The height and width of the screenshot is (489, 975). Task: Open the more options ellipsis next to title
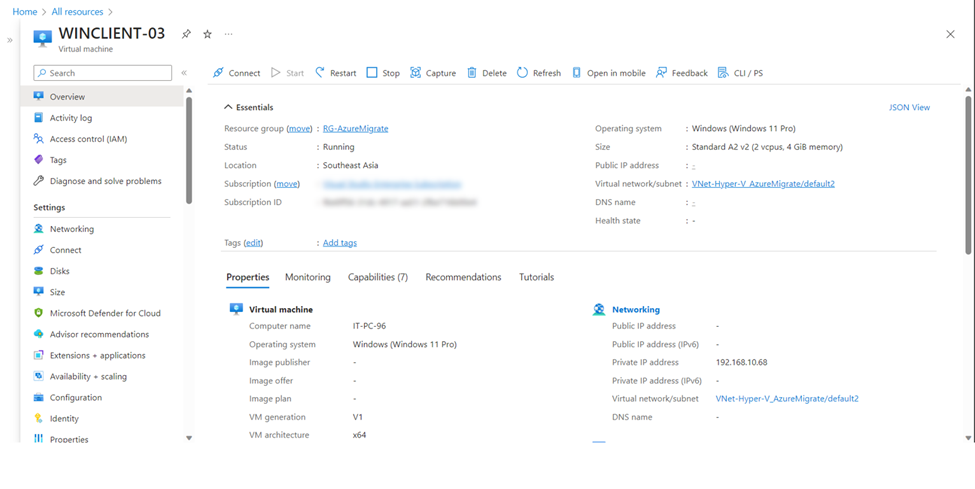click(229, 34)
